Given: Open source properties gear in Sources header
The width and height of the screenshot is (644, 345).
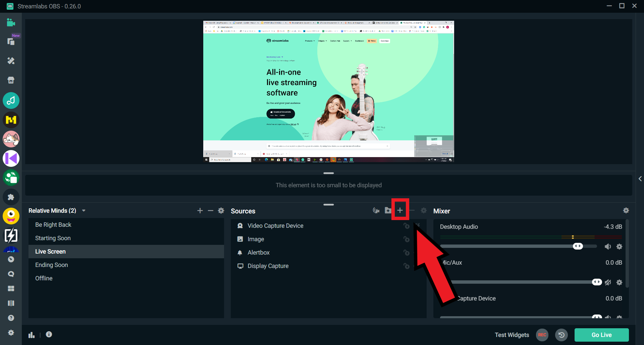Looking at the screenshot, I should pyautogui.click(x=424, y=210).
